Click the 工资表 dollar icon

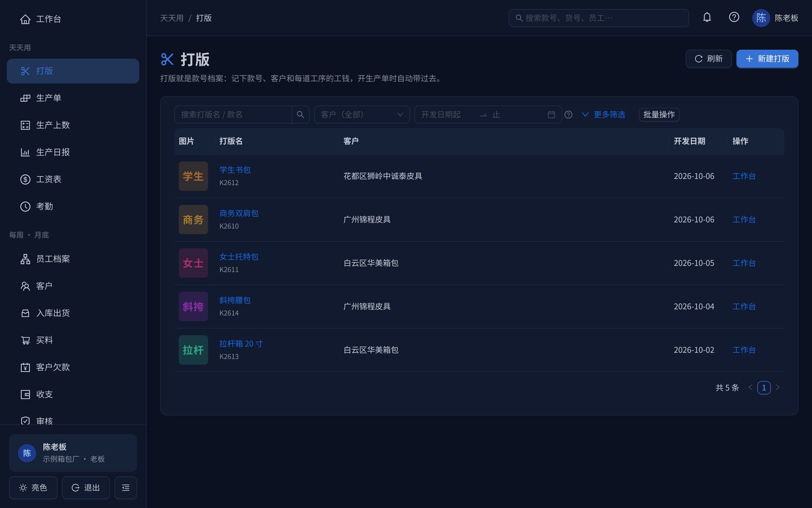pyautogui.click(x=25, y=179)
